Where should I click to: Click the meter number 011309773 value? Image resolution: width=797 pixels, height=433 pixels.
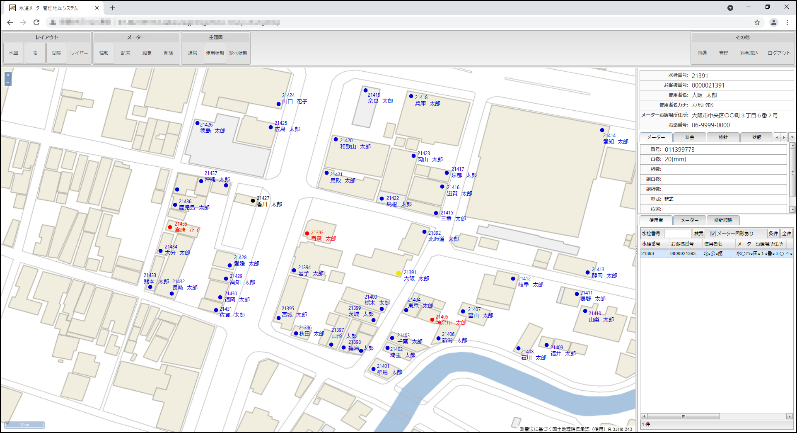pos(679,149)
